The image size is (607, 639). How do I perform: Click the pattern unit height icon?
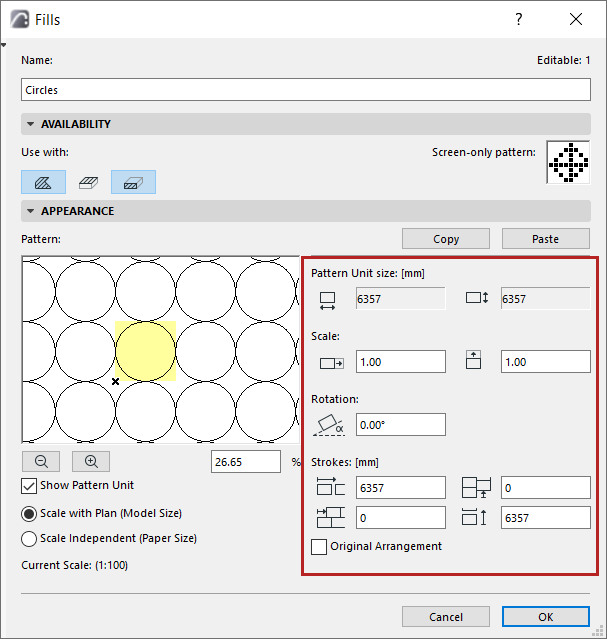477,298
